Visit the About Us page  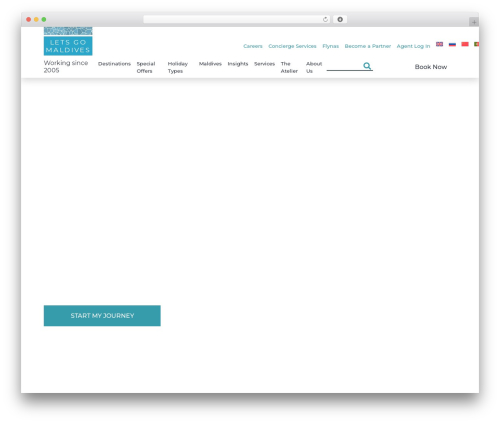tap(314, 67)
